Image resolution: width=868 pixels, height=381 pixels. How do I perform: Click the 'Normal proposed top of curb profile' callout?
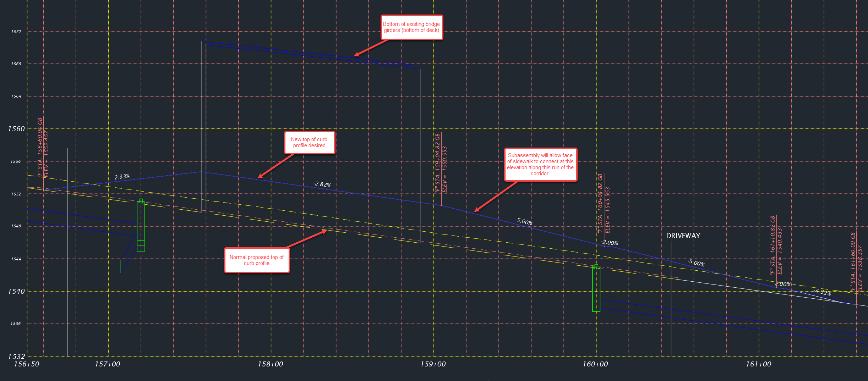(x=257, y=260)
